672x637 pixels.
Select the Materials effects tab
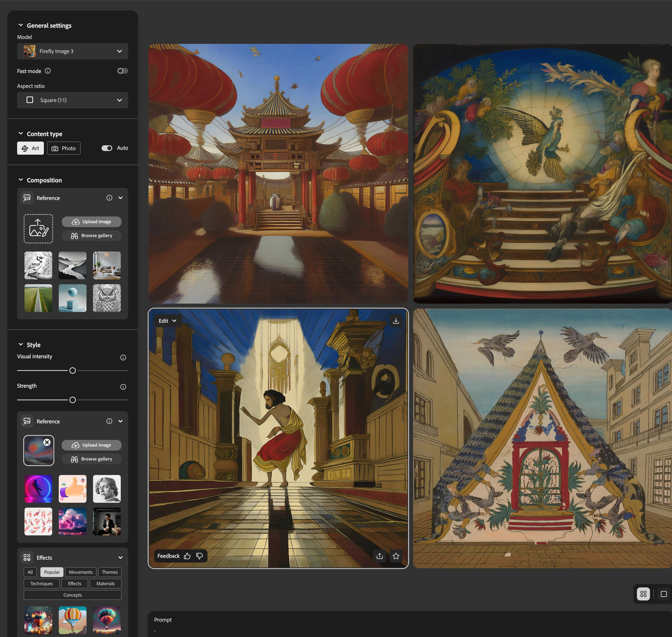(x=105, y=584)
